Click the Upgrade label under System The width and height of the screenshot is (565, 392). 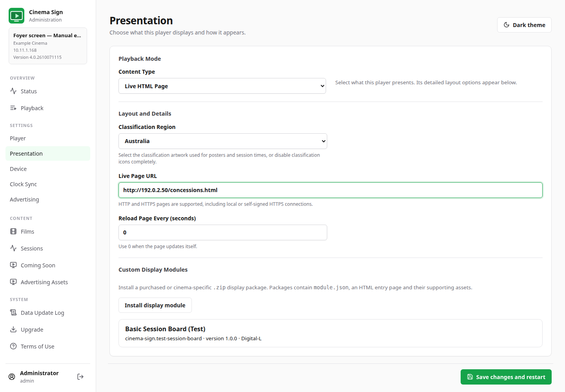click(32, 329)
